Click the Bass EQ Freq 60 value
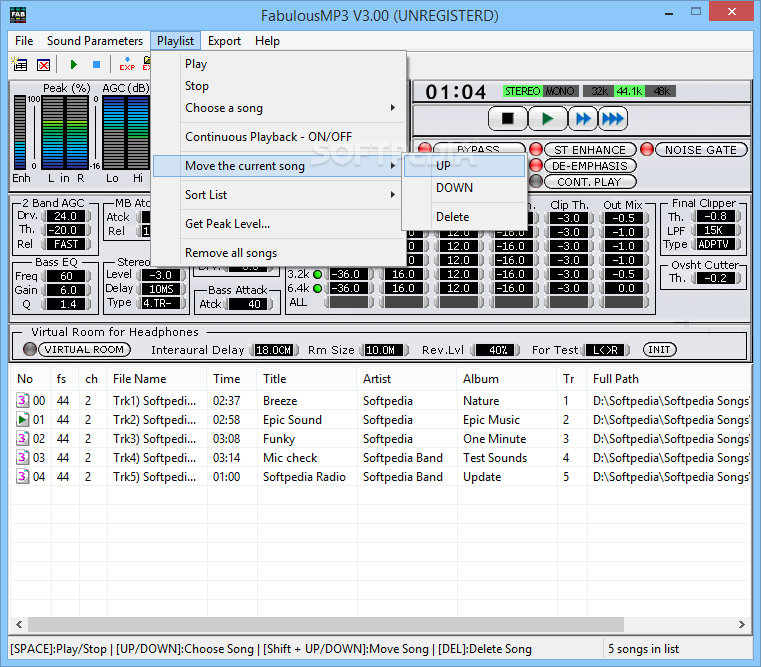The image size is (761, 667). point(66,276)
